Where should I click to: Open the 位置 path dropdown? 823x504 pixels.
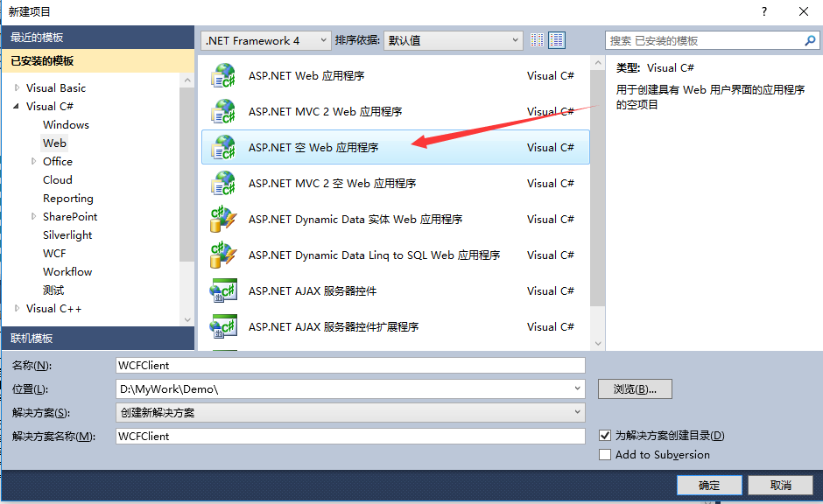pyautogui.click(x=577, y=388)
